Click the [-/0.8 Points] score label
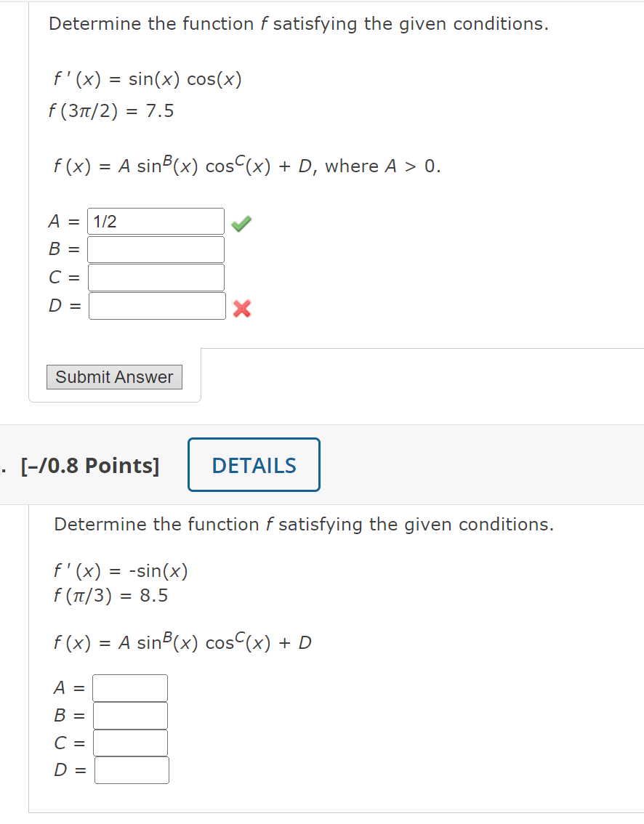The image size is (644, 824). coord(92,465)
